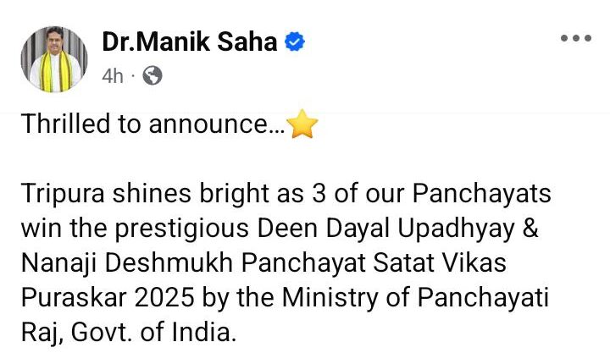Click the star emoji in the post

302,127
